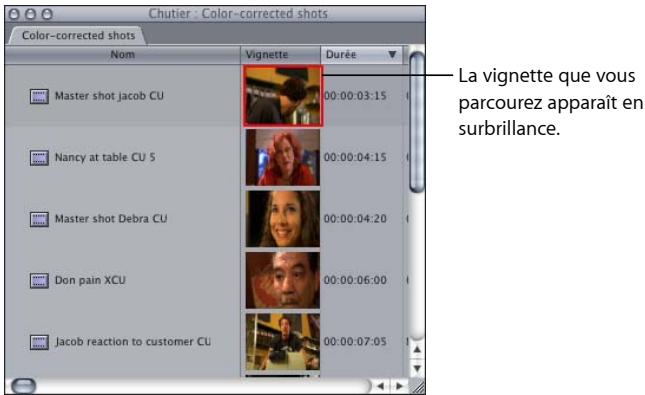Viewport: 645px width, 395px height.
Task: Select the Don pain XCU clip icon
Action: (39, 281)
